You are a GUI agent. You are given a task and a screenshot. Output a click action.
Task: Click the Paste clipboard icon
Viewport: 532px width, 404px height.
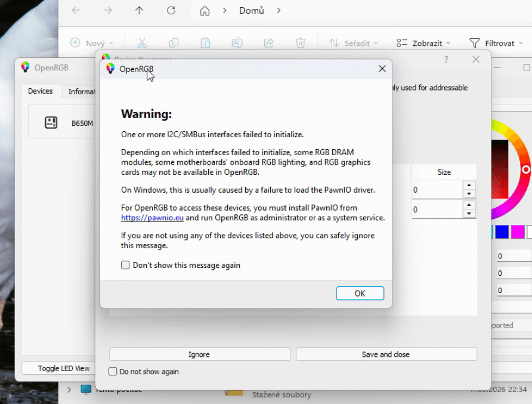point(205,43)
